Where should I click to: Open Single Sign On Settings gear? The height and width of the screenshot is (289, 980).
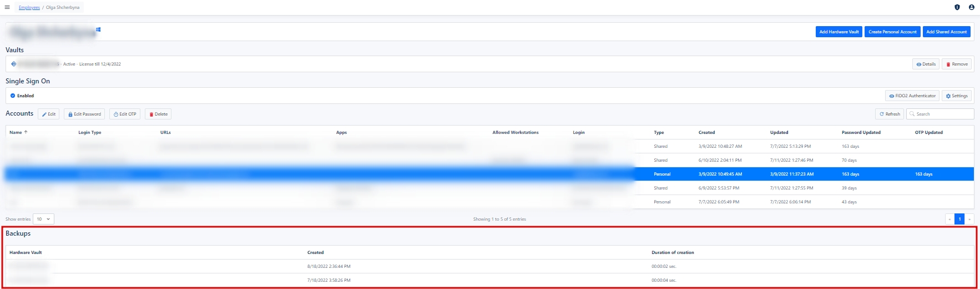(956, 96)
